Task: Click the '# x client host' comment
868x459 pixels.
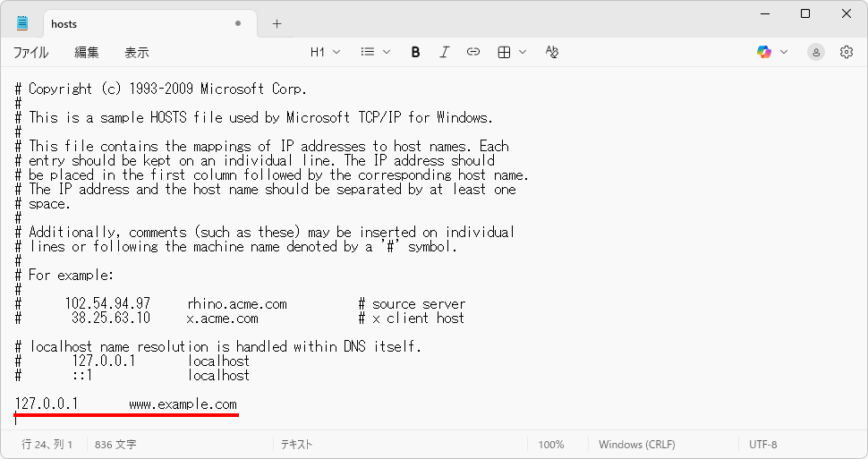Action: point(411,319)
